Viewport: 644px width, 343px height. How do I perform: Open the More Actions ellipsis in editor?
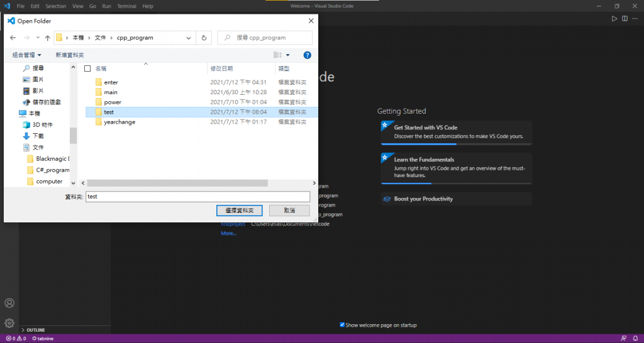point(635,18)
